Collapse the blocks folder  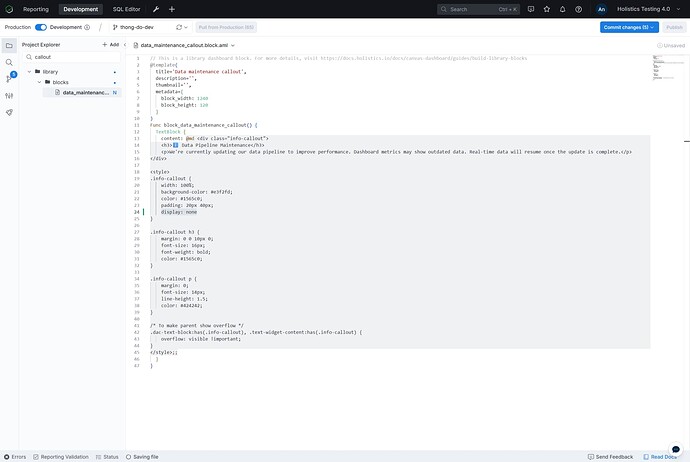39,82
